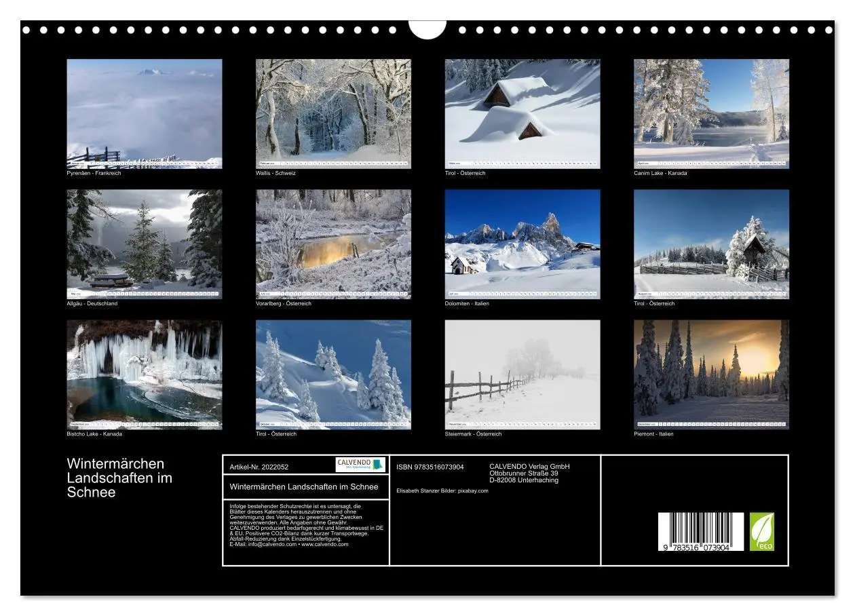Click 'D-82008 Unterhaching' line
The height and width of the screenshot is (616, 855).
[524, 480]
